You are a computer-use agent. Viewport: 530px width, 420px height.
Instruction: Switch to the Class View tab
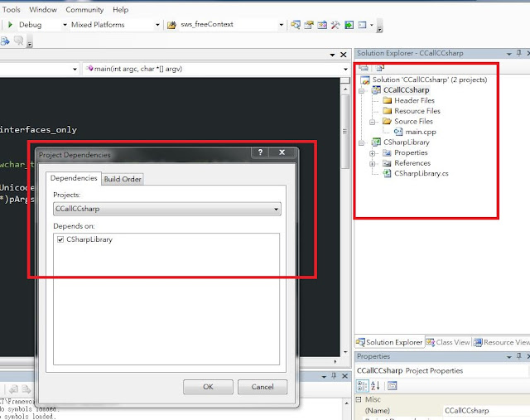(x=448, y=342)
